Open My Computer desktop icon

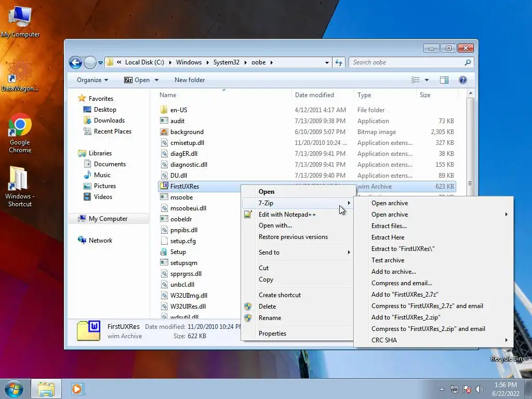[20, 21]
